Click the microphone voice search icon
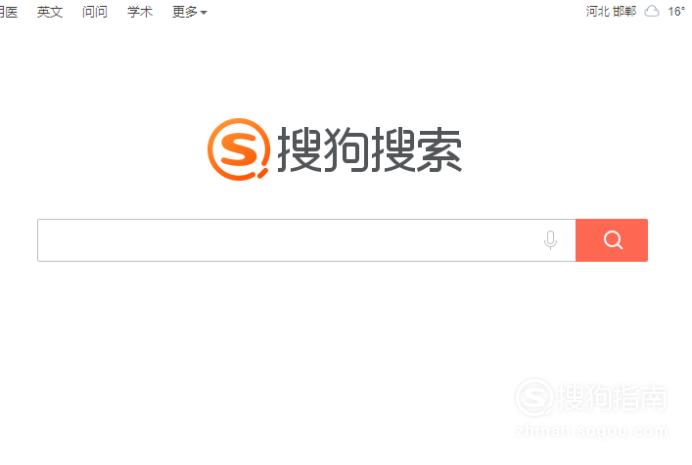 tap(550, 240)
